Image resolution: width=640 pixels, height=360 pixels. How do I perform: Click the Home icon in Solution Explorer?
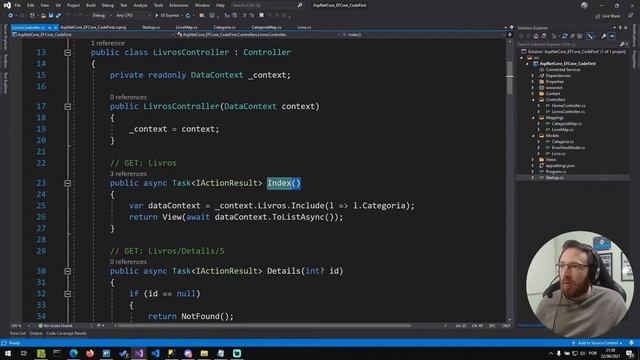[536, 36]
